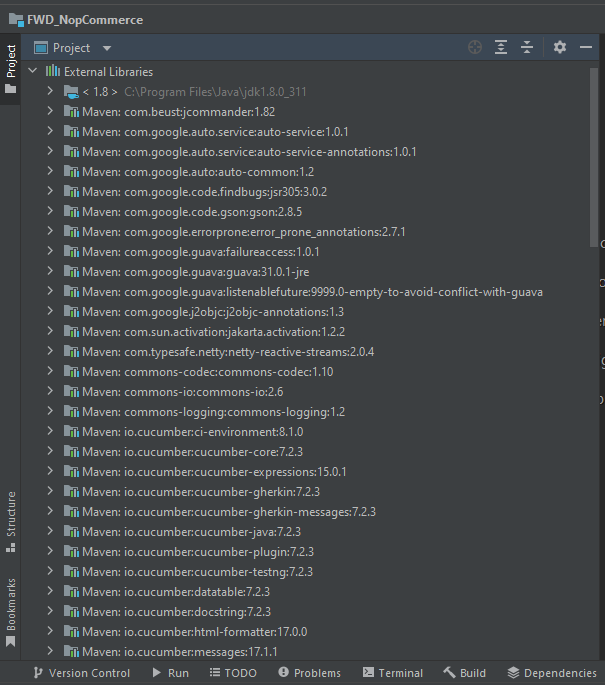Expand the cucumber-java:7.2.3 node
Image resolution: width=605 pixels, height=685 pixels.
click(50, 531)
